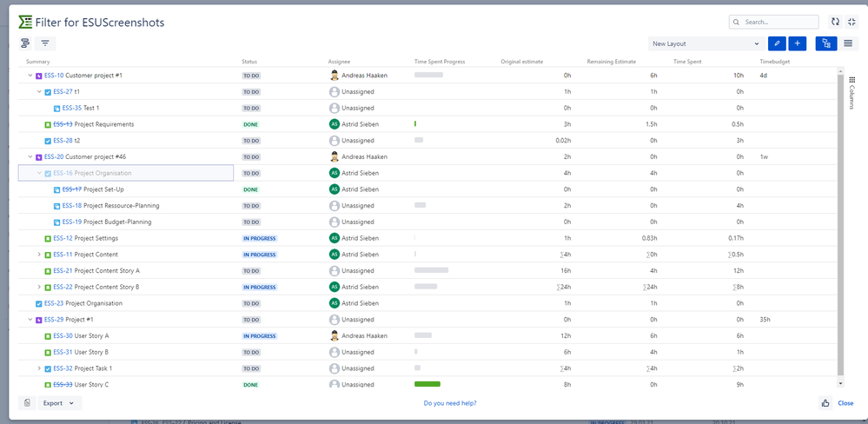Click Astrid Sieben avatar in ESS-12 row
Image resolution: width=868 pixels, height=424 pixels.
334,238
